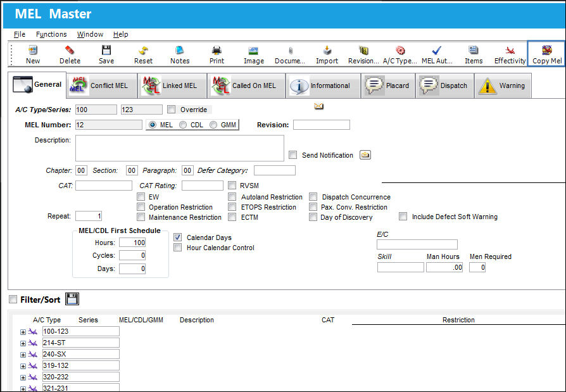The image size is (566, 392).
Task: Save the MEL record via toolbar
Action: (106, 50)
